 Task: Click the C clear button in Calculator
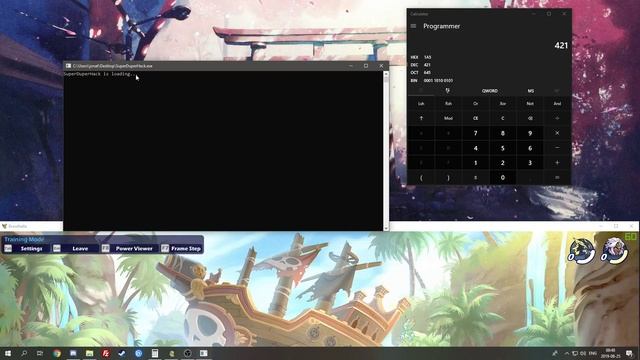point(503,118)
